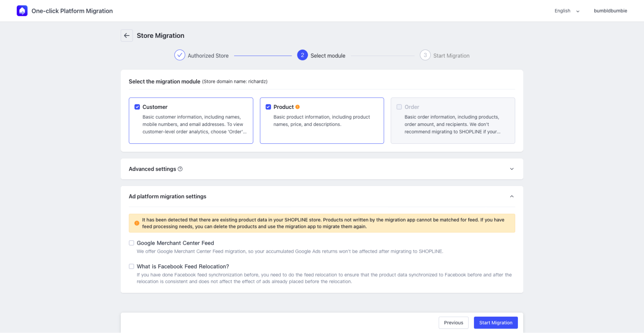Click the orange alert icon in warning banner
The width and height of the screenshot is (644, 333).
tap(137, 223)
